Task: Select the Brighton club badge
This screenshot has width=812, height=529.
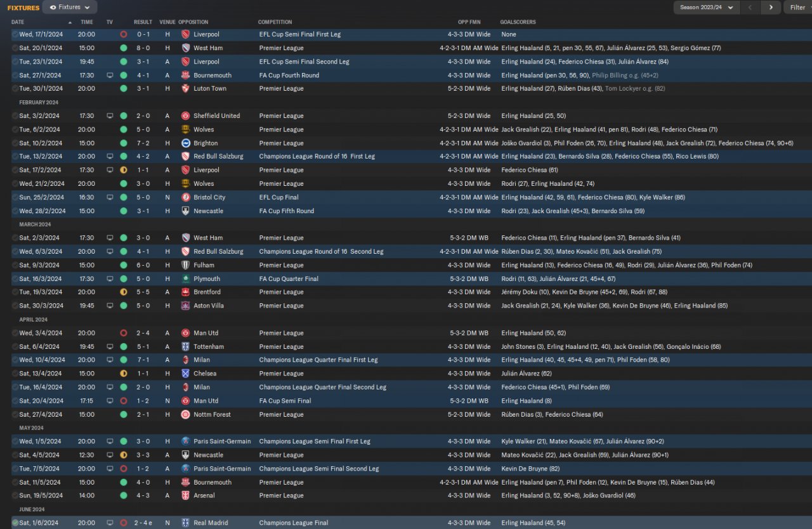Action: [185, 143]
